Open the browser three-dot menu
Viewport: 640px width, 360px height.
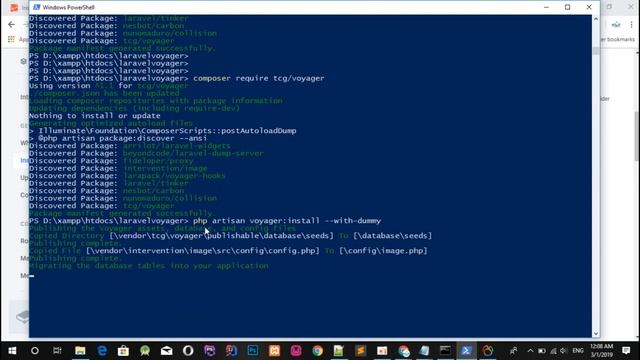[631, 25]
